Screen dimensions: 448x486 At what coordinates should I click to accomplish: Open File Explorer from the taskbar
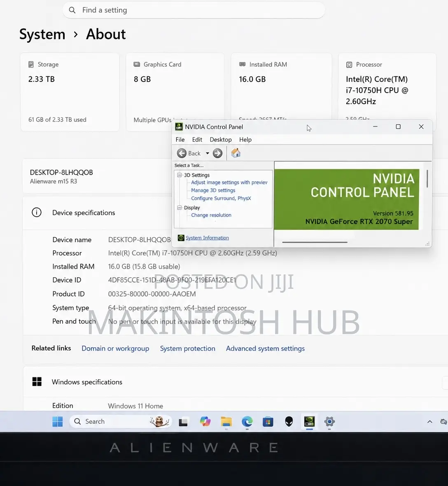pos(226,421)
